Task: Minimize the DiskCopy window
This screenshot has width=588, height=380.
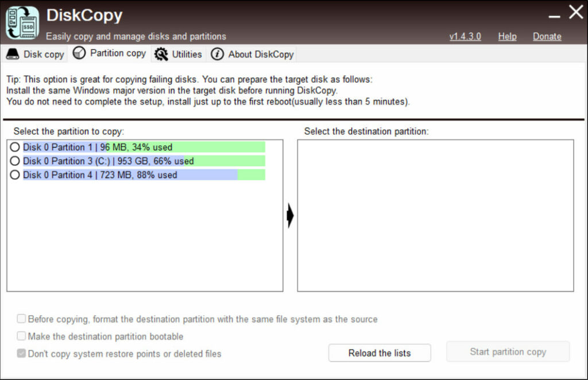Action: click(x=554, y=16)
